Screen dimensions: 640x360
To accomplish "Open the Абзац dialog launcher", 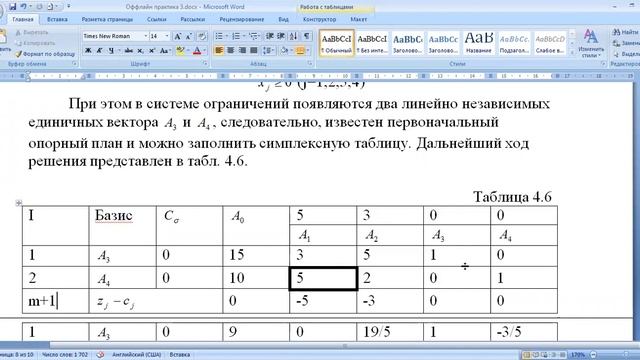I will [310, 64].
